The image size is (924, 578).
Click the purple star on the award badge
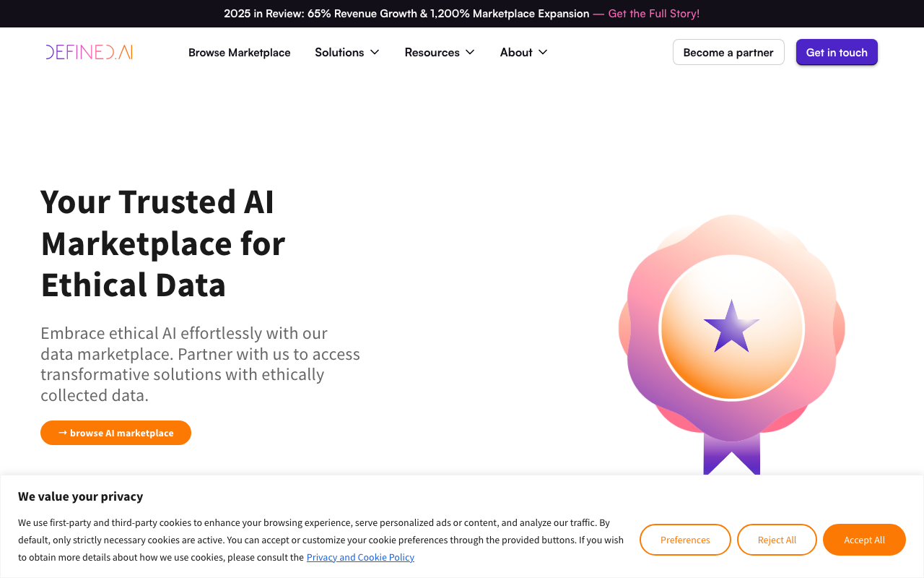731,327
